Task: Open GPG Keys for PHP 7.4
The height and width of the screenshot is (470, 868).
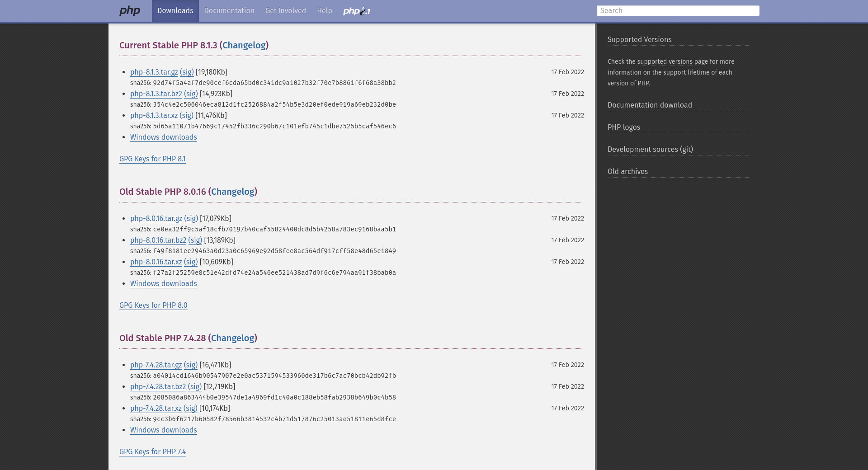Action: (152, 452)
